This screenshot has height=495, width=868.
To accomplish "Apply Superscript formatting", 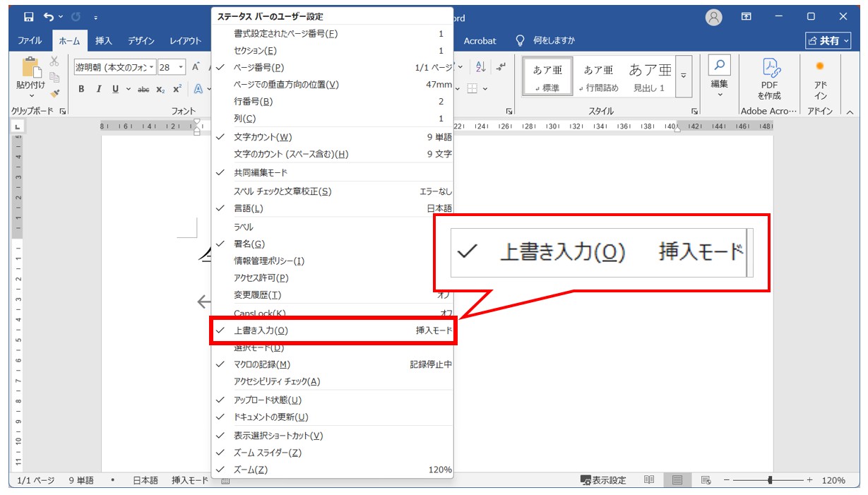I will (x=177, y=89).
